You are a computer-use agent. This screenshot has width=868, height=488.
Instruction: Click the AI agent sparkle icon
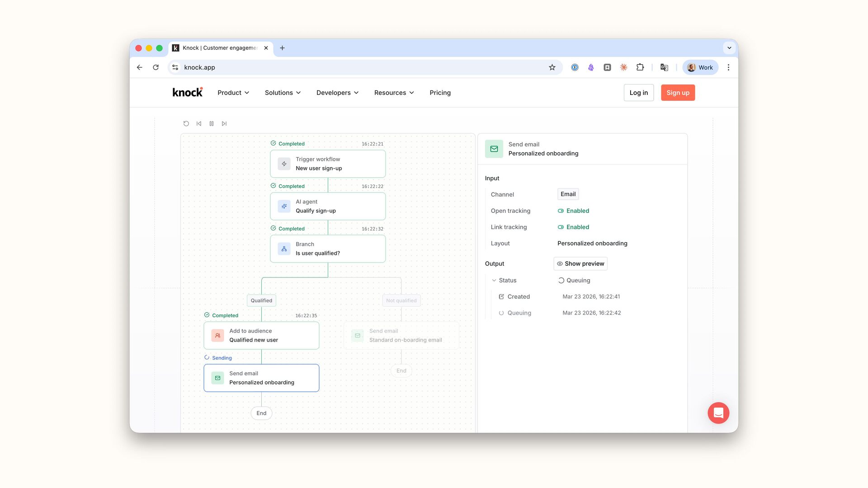click(x=284, y=206)
